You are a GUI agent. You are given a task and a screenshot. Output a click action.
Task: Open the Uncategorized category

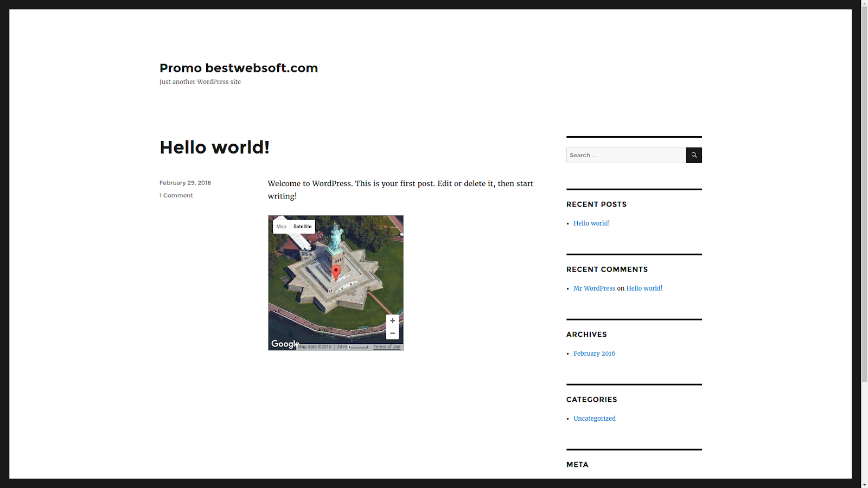coord(594,419)
